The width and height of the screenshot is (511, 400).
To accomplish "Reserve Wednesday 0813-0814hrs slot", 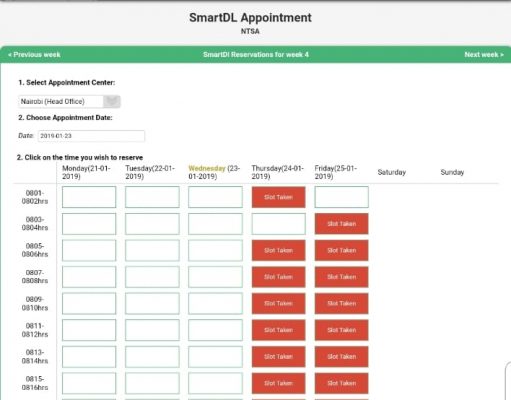I will pos(215,357).
